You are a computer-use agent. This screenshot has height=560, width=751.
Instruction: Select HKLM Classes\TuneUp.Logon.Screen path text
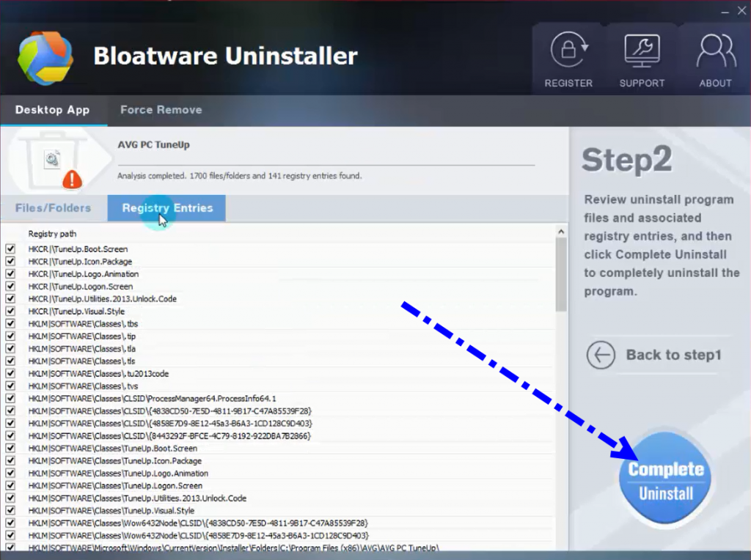(115, 486)
